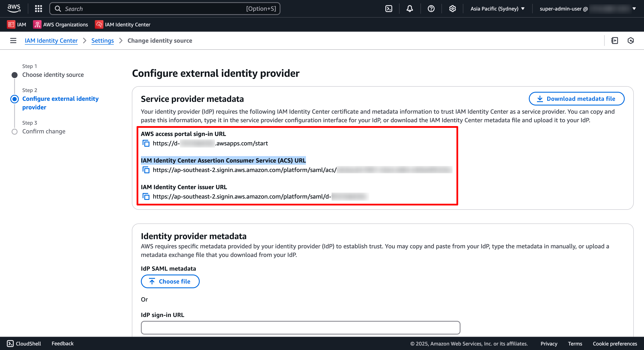Open the Services grid menu
644x350 pixels.
[38, 8]
